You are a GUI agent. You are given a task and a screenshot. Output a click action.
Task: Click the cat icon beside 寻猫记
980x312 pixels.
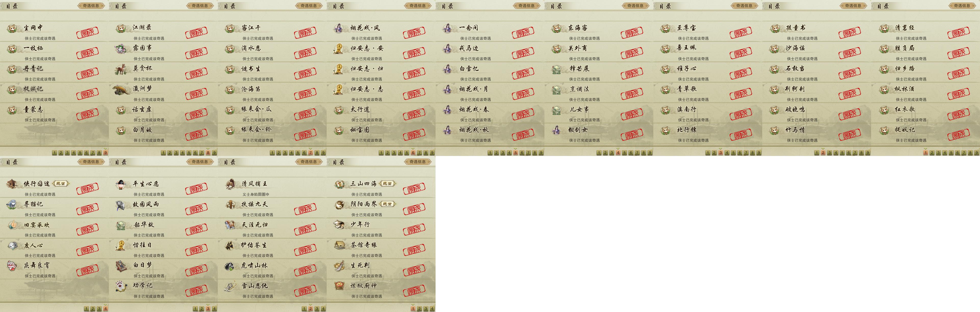pos(12,205)
